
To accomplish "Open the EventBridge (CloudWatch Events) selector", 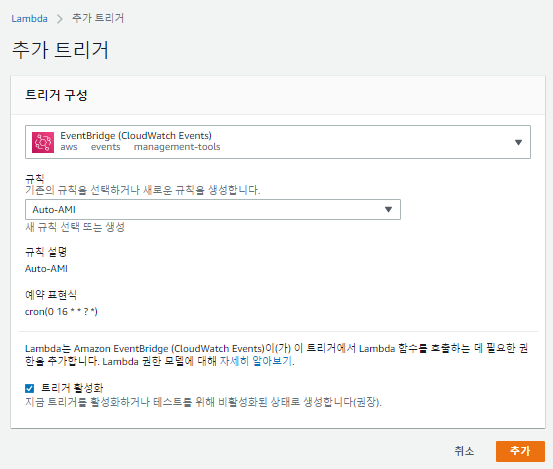I will (x=278, y=142).
